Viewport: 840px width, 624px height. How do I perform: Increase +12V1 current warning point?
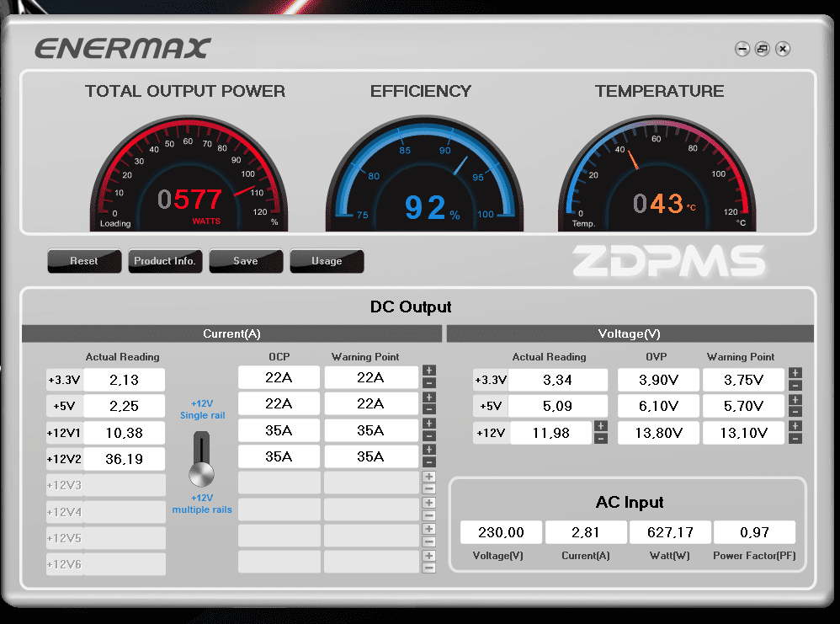429,424
